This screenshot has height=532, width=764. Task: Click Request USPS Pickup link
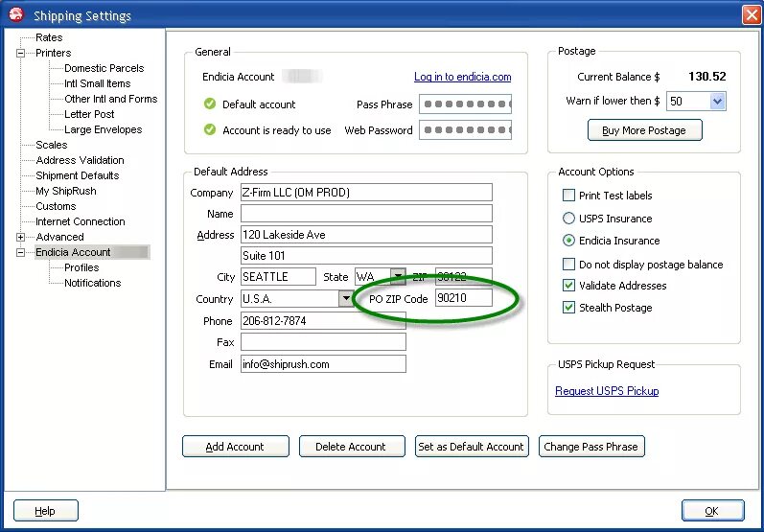pyautogui.click(x=607, y=391)
